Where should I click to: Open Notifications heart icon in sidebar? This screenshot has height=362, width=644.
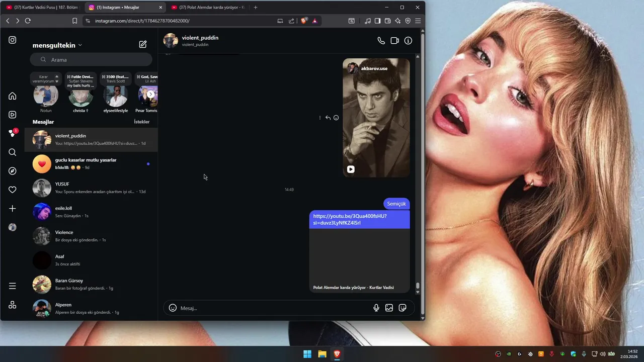click(13, 190)
